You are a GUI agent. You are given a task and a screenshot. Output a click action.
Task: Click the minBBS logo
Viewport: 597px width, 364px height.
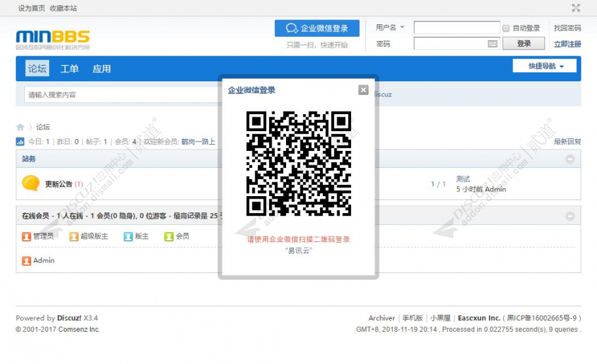[53, 40]
